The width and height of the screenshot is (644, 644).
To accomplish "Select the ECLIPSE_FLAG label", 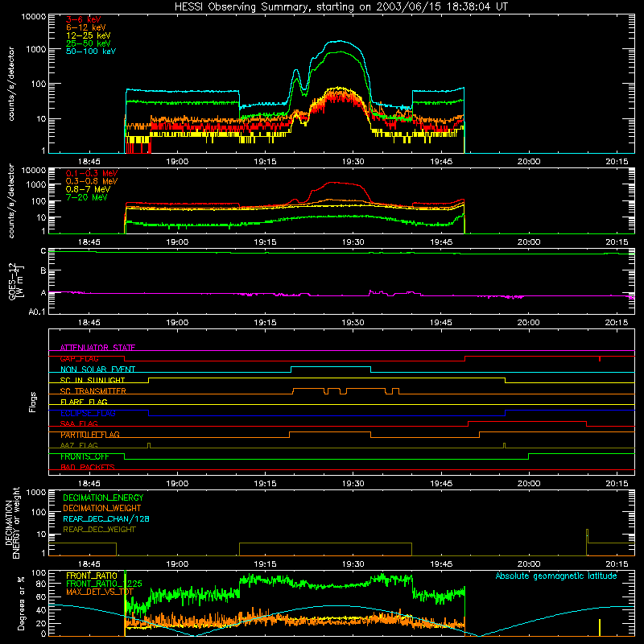I will tap(88, 413).
